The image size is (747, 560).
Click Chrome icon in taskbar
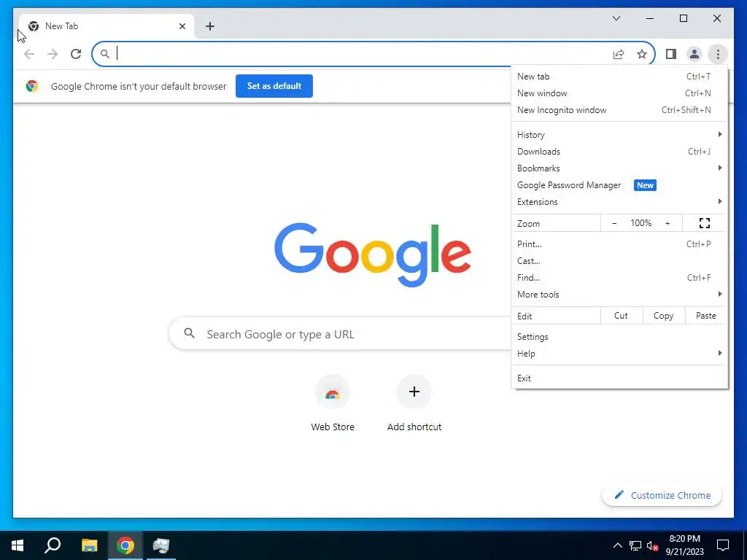click(x=125, y=545)
